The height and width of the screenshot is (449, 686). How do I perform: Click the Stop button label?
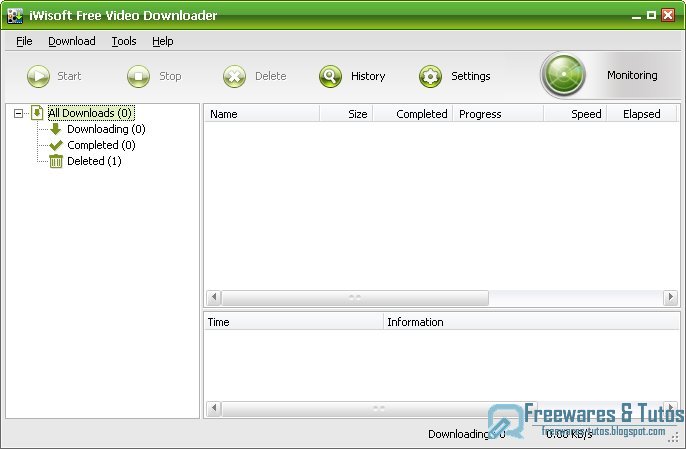coord(170,76)
